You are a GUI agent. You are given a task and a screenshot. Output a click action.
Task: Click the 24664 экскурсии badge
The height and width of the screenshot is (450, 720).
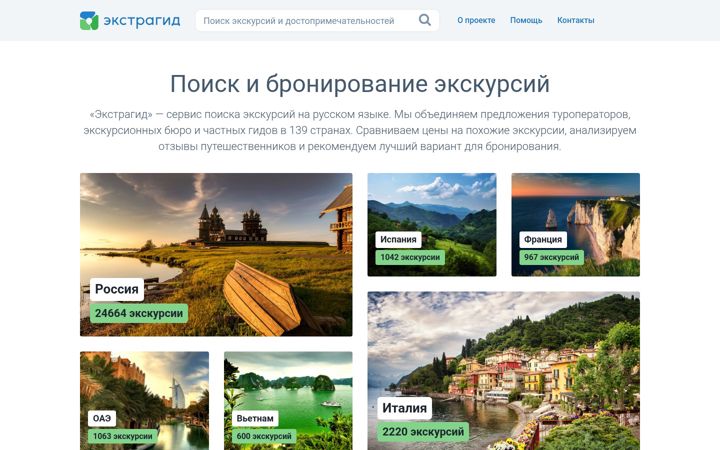click(139, 313)
